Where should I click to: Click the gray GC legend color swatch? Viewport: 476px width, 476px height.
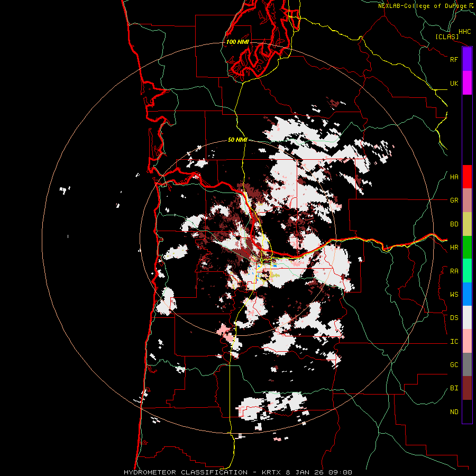coord(467,364)
